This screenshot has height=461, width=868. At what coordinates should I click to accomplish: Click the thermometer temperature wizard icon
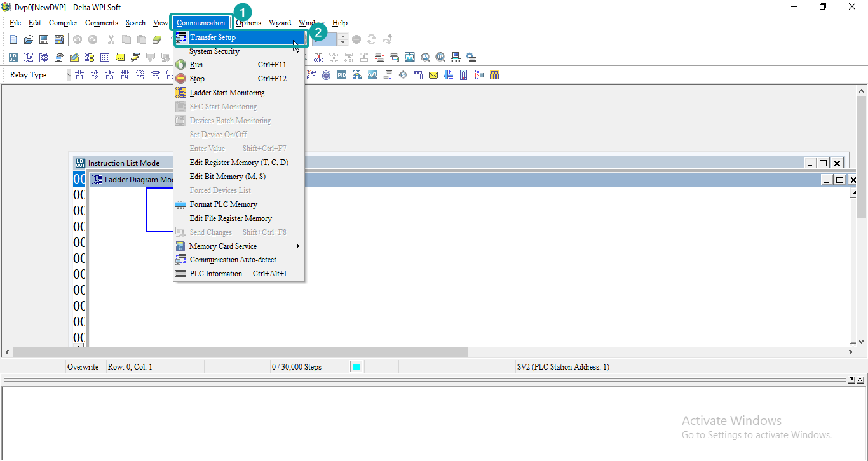click(463, 75)
